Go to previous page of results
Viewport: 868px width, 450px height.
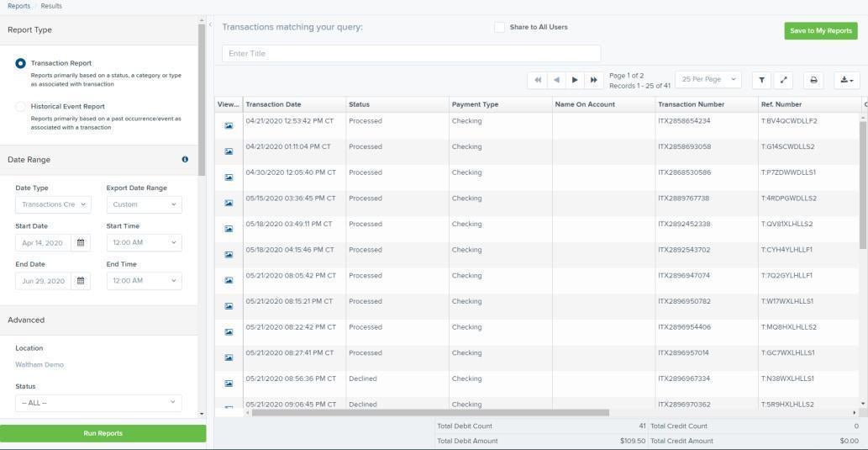pyautogui.click(x=556, y=80)
